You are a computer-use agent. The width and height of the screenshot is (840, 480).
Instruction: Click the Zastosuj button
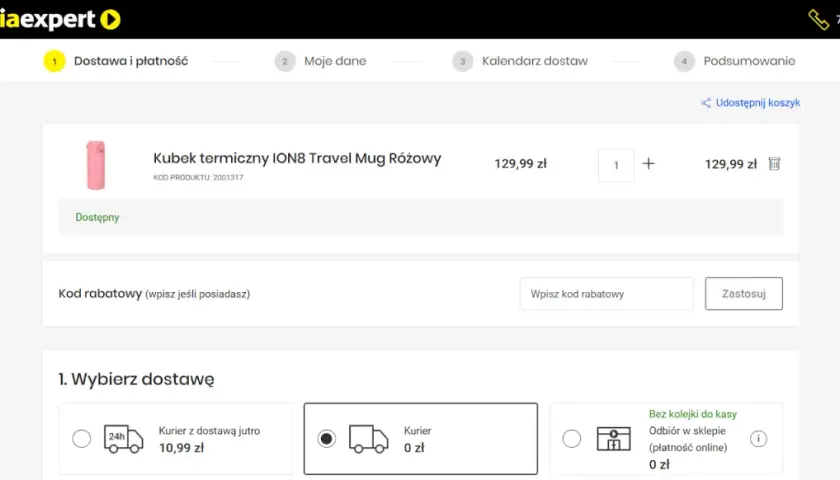point(744,294)
